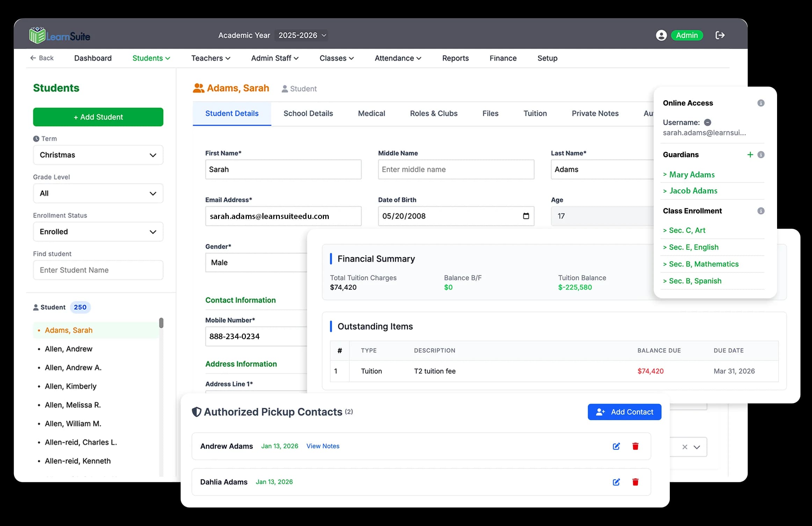Expand the Students navigation menu
812x526 pixels.
tap(151, 58)
